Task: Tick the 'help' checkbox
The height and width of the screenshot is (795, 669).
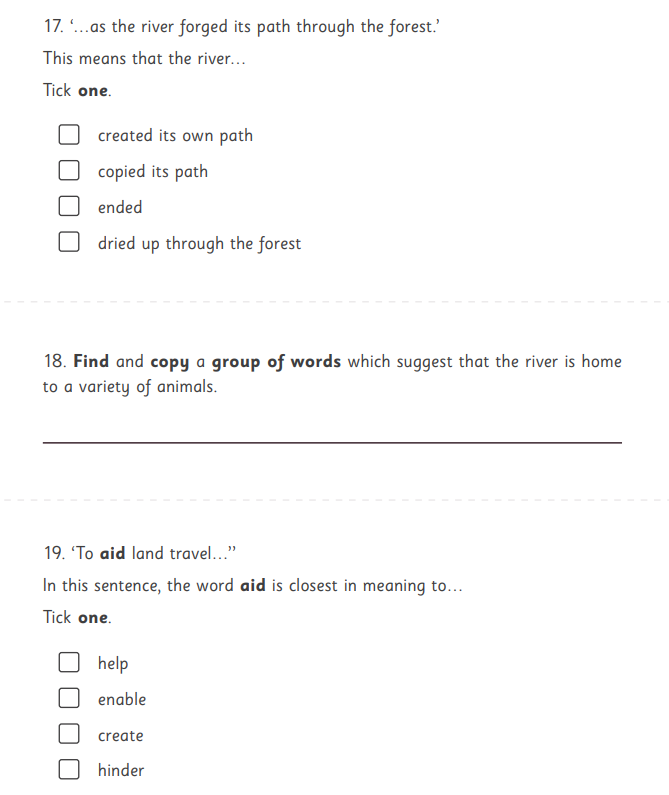Action: [69, 662]
